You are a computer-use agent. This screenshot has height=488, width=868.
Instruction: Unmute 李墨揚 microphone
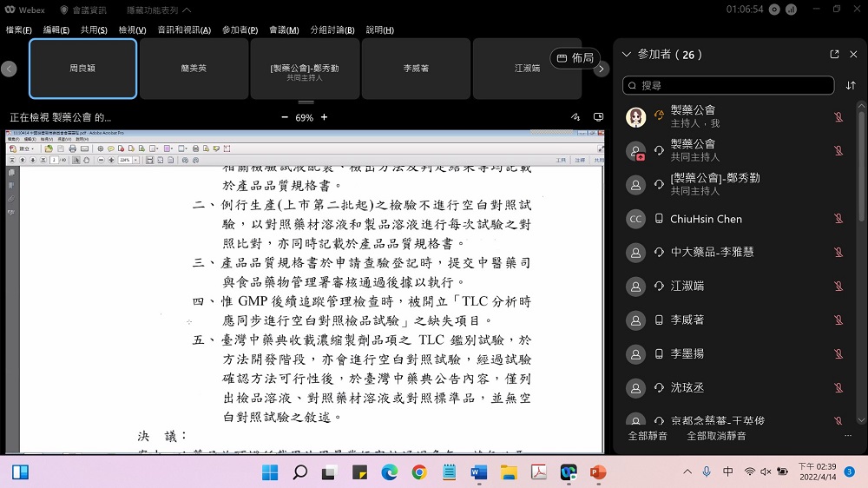coord(838,354)
